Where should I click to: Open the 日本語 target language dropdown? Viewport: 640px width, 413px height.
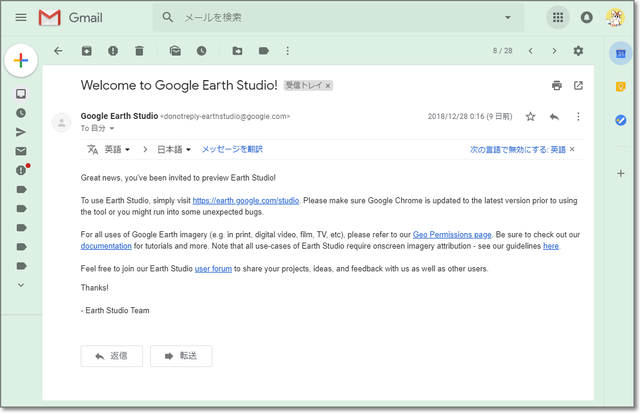[x=174, y=150]
